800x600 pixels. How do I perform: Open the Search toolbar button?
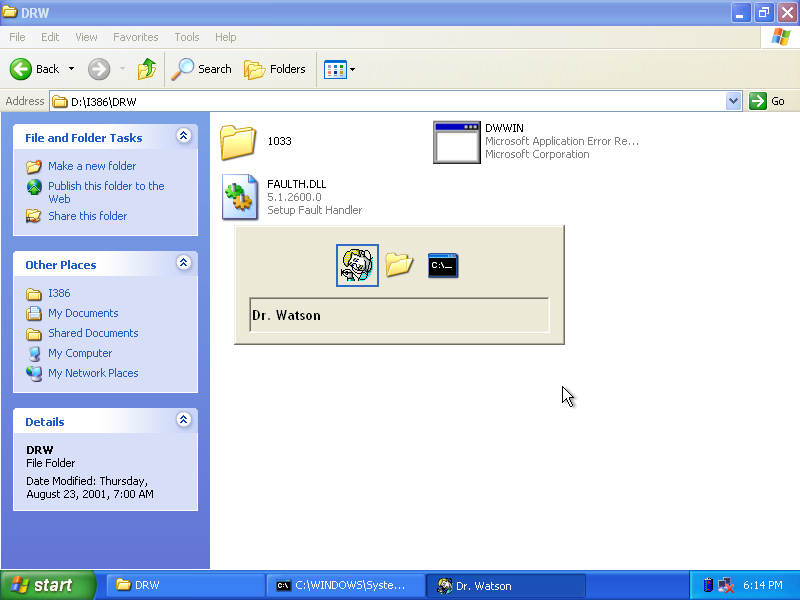tap(202, 69)
